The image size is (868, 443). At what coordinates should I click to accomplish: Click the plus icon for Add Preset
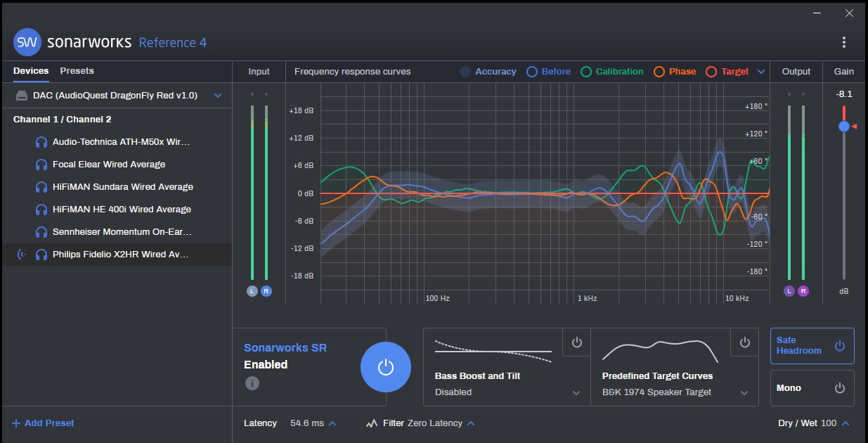point(16,423)
